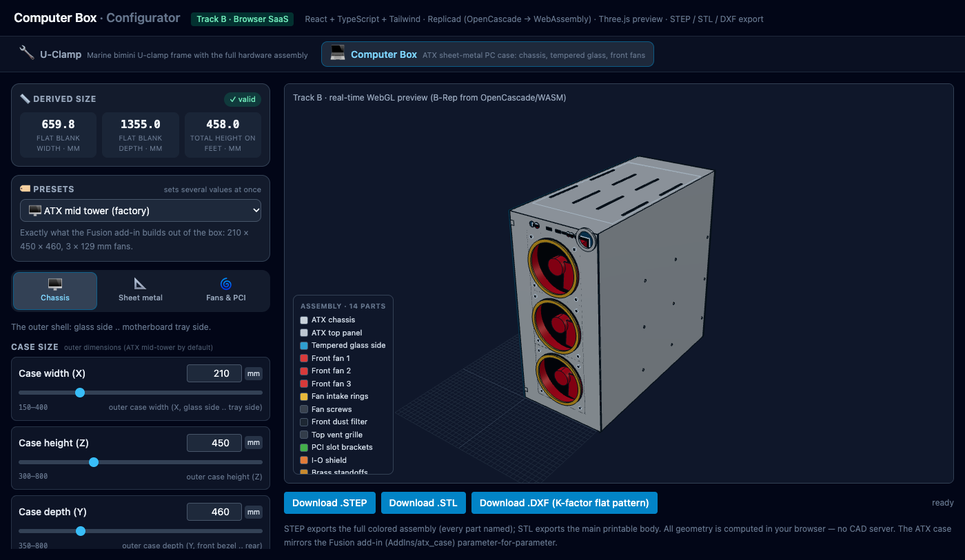Select the Chassis settings tab

pos(55,291)
